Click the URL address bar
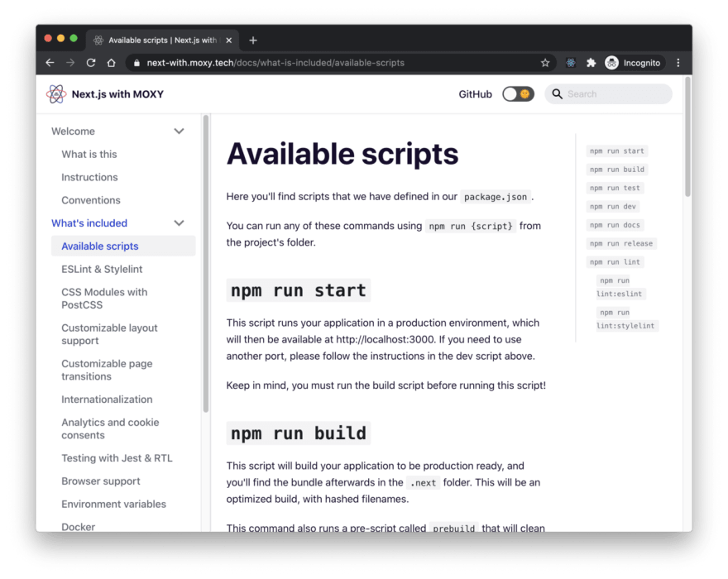This screenshot has width=728, height=579. [339, 63]
